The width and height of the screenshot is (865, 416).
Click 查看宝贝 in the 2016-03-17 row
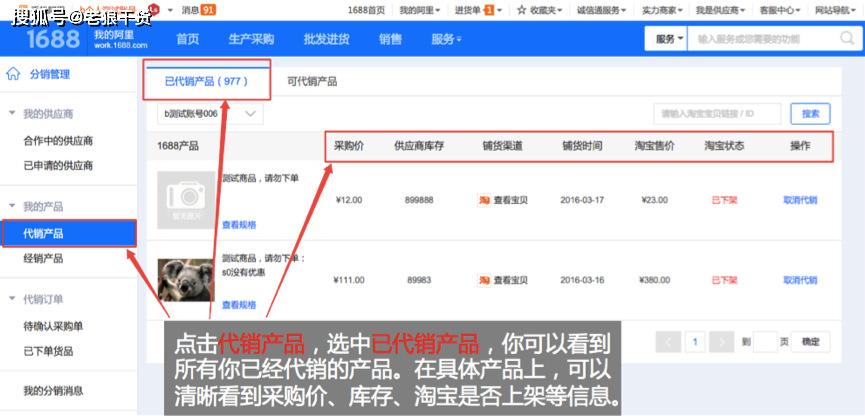pyautogui.click(x=510, y=200)
